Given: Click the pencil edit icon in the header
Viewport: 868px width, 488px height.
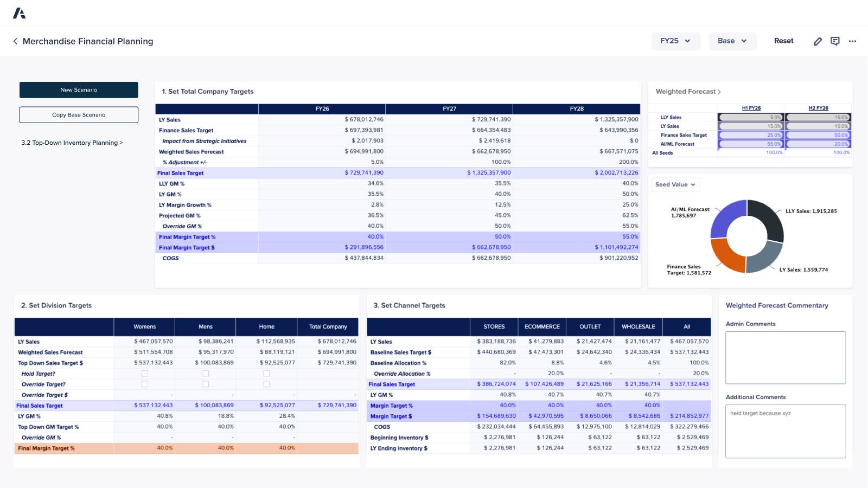Looking at the screenshot, I should click(x=818, y=41).
